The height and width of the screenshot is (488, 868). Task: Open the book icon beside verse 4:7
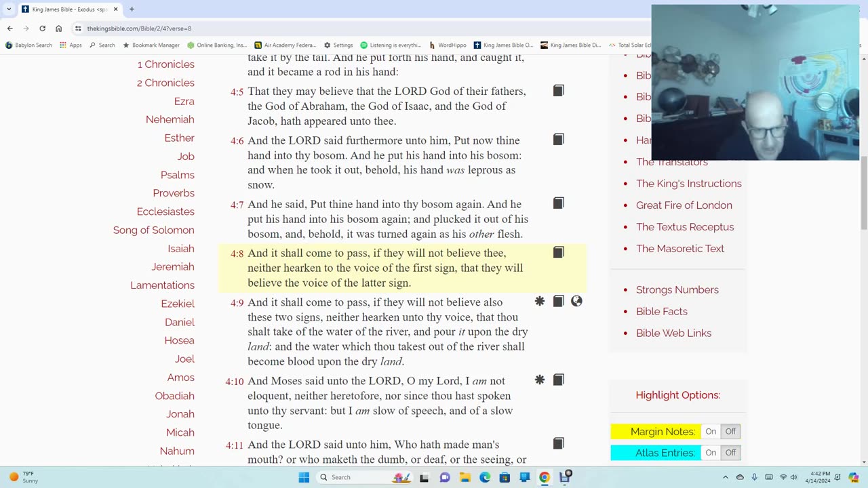558,203
